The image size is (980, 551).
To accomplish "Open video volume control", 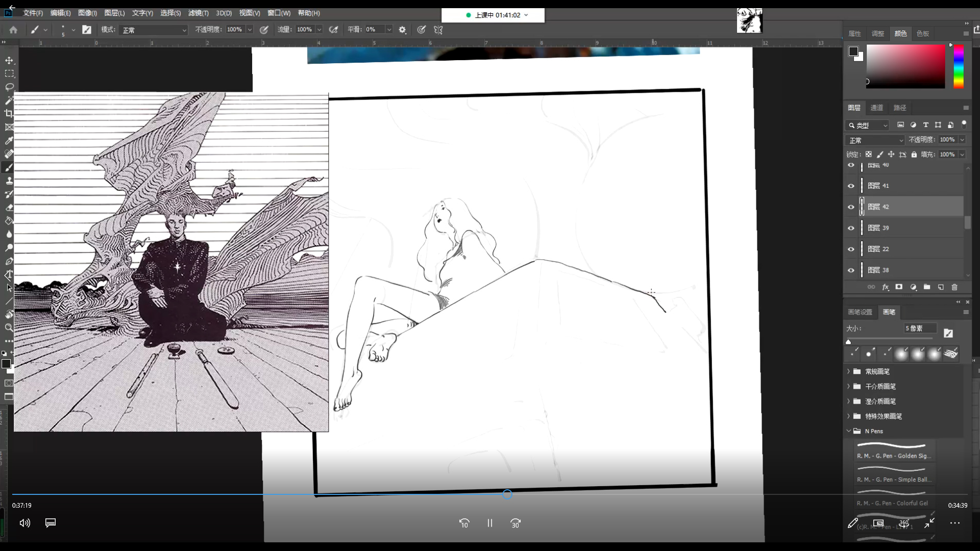I will click(x=25, y=523).
